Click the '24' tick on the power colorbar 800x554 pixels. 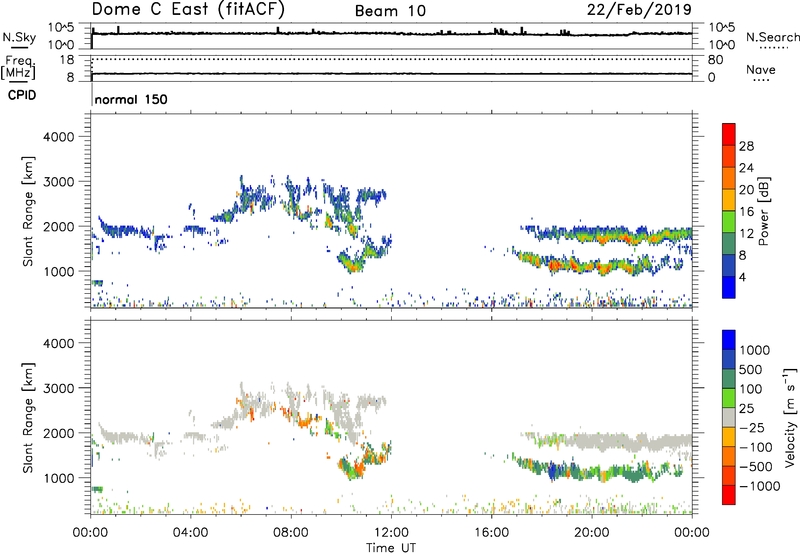[746, 168]
